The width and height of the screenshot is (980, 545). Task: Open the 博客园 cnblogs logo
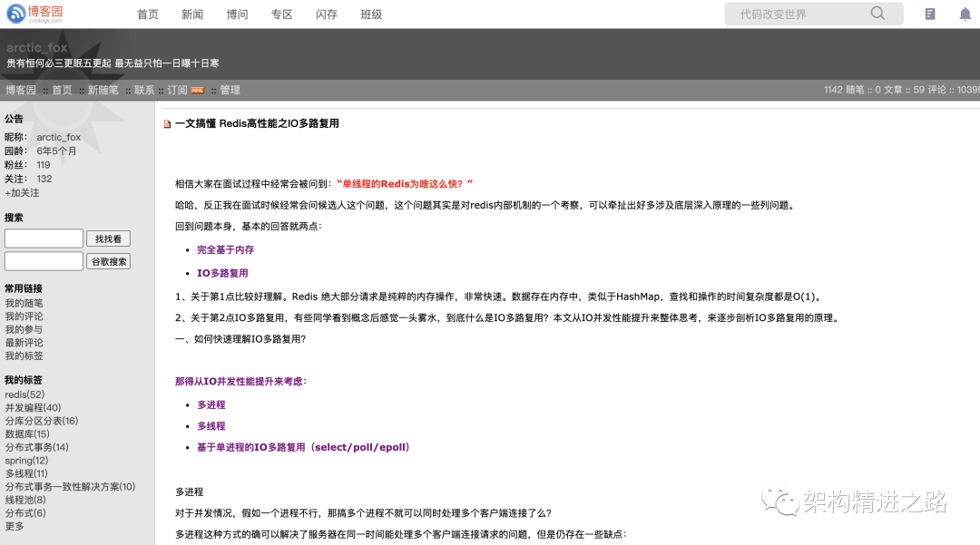coord(35,14)
